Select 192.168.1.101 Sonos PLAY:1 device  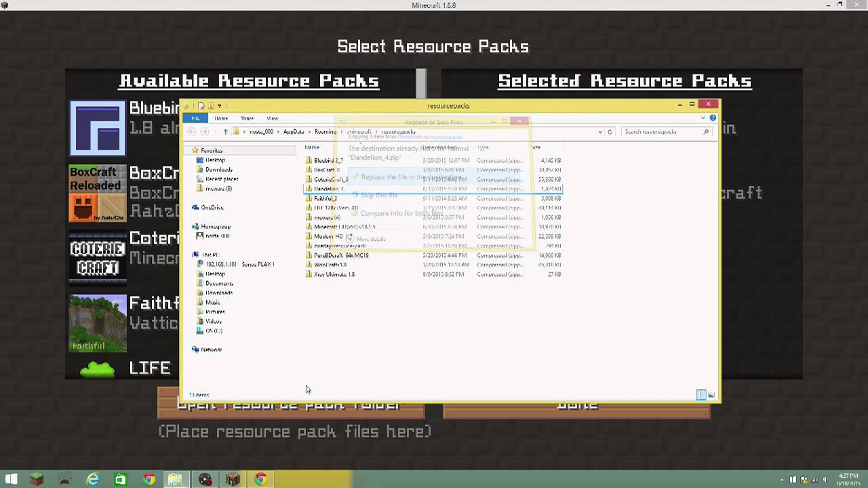tap(240, 264)
